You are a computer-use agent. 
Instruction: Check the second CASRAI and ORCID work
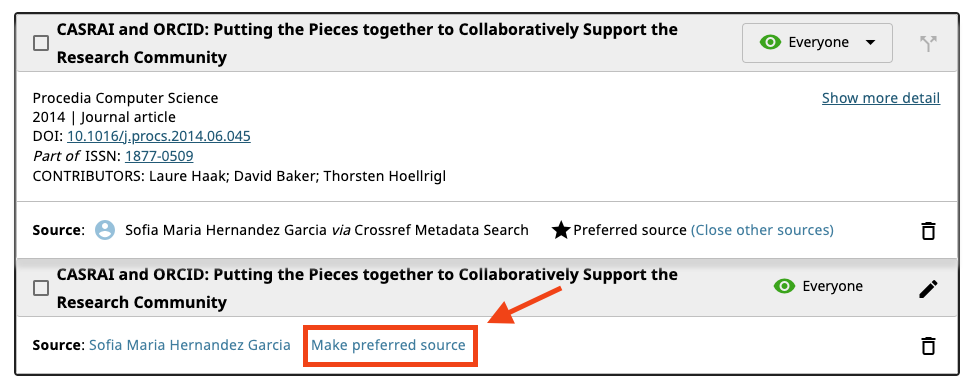[41, 288]
